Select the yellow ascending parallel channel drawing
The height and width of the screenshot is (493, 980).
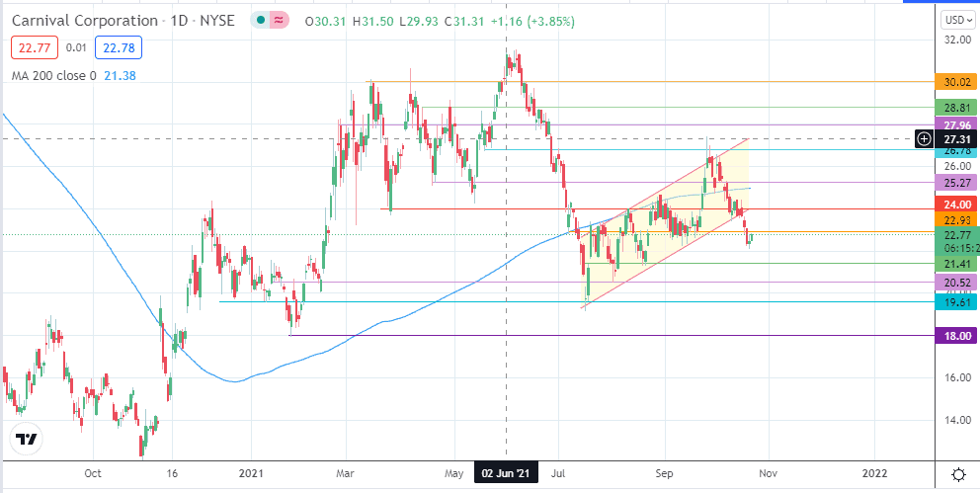click(x=666, y=222)
